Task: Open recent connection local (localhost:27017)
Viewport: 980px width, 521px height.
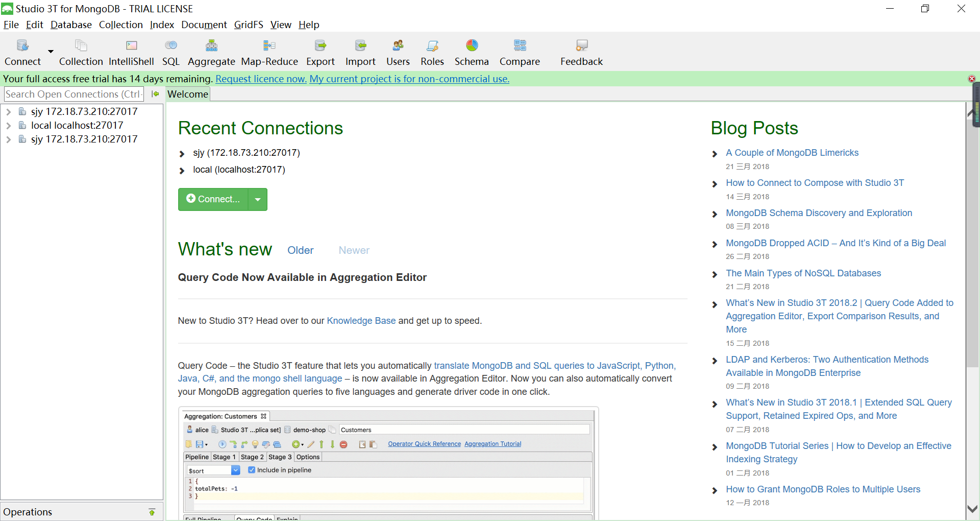Action: (239, 170)
